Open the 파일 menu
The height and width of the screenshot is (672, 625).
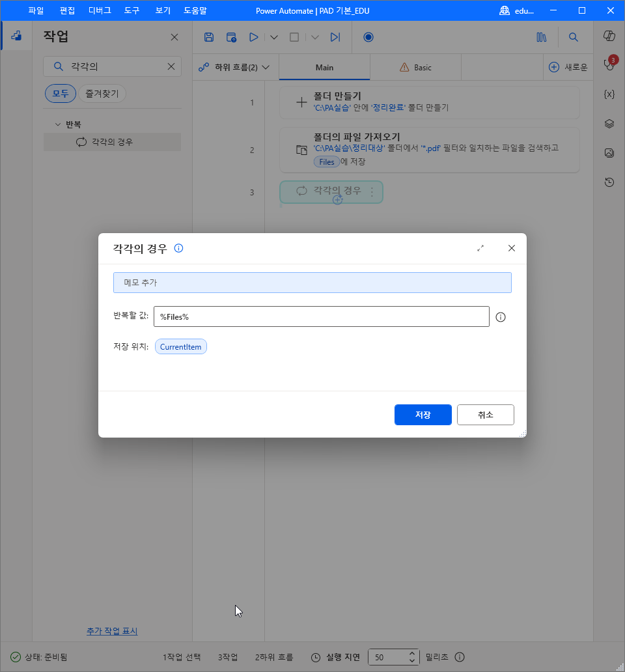click(36, 10)
